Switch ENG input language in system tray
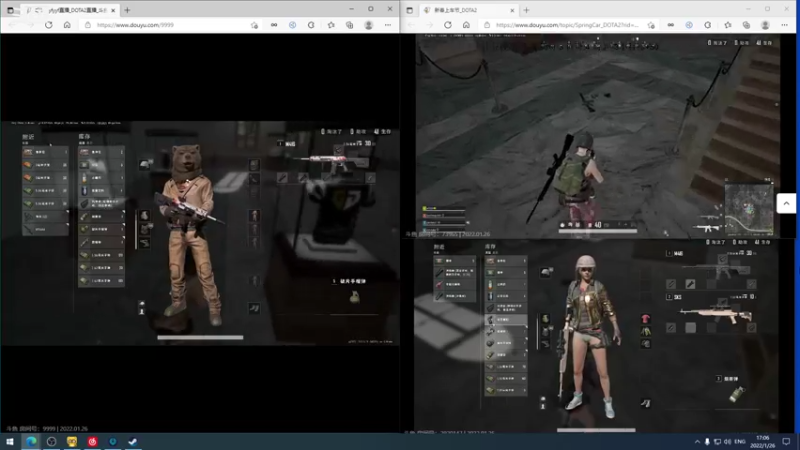 click(740, 441)
